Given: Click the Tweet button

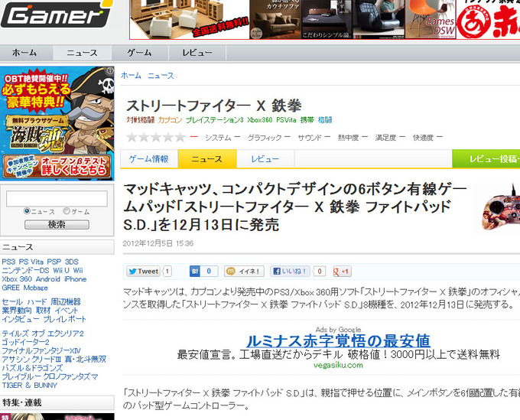Looking at the screenshot, I should (x=143, y=271).
